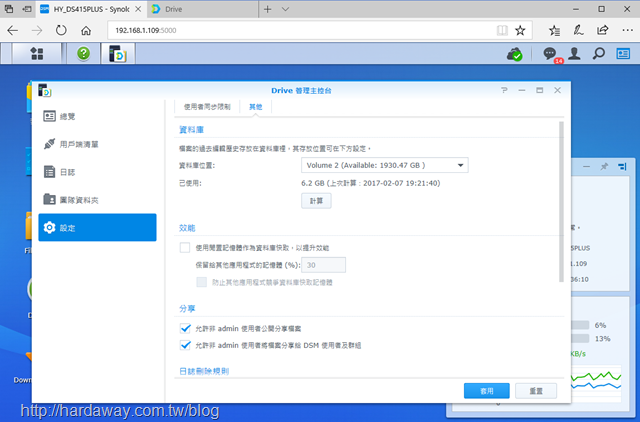Open cloud sync status icon

click(514, 54)
